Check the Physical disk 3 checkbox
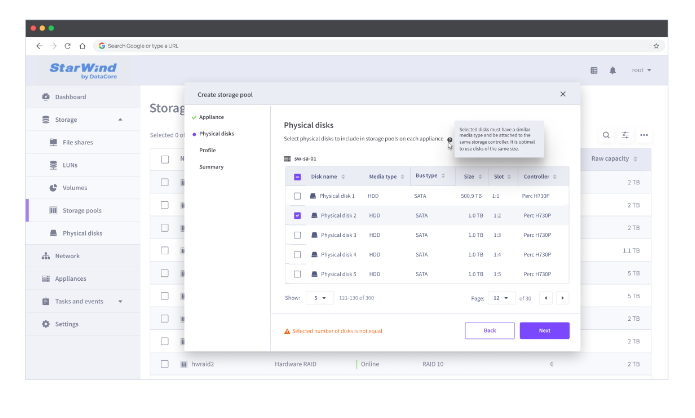Viewport: 695px width, 418px height. pos(297,235)
